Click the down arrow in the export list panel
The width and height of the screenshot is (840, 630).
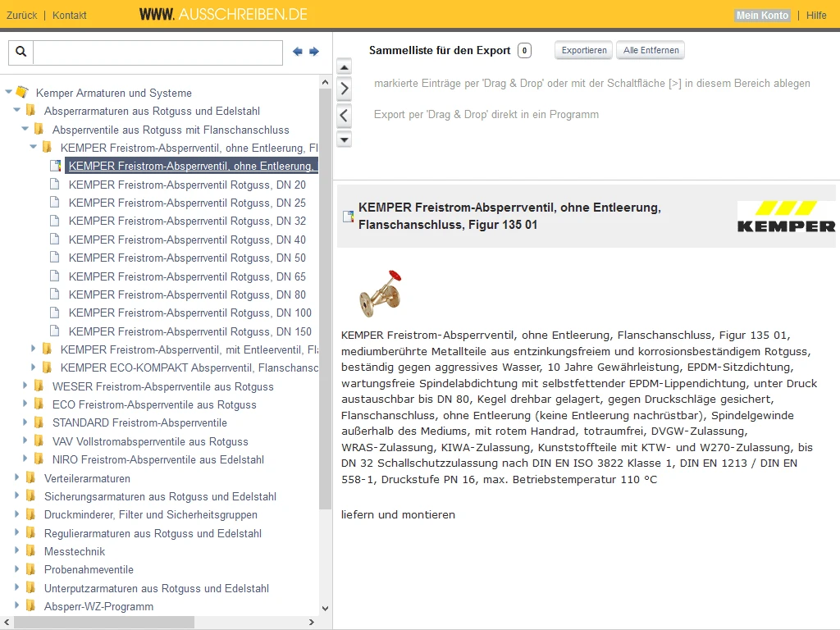(344, 139)
